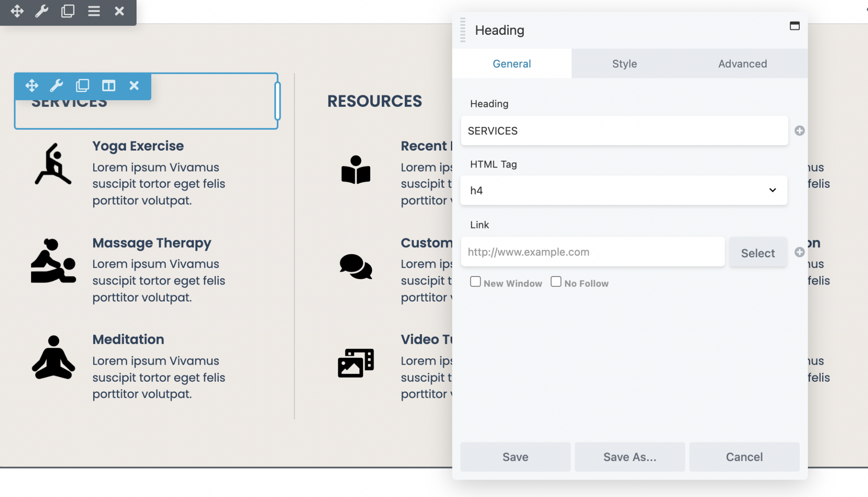Click Select to choose a link

[758, 252]
